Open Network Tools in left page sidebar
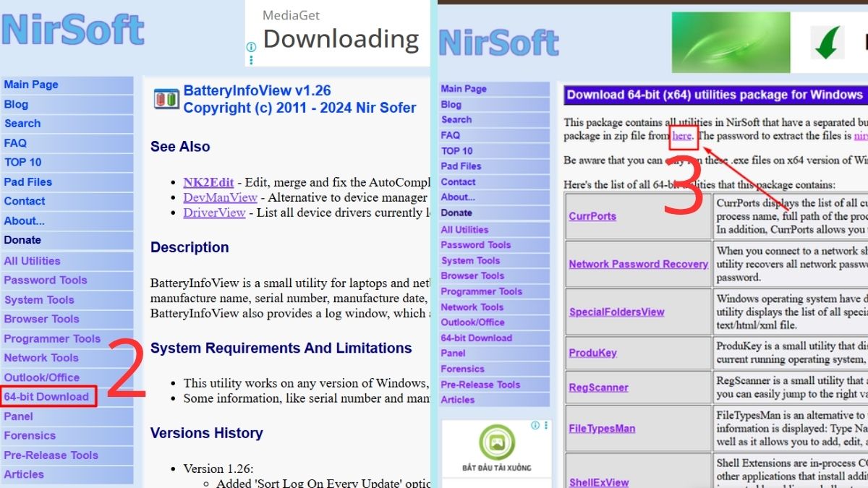 (x=41, y=358)
